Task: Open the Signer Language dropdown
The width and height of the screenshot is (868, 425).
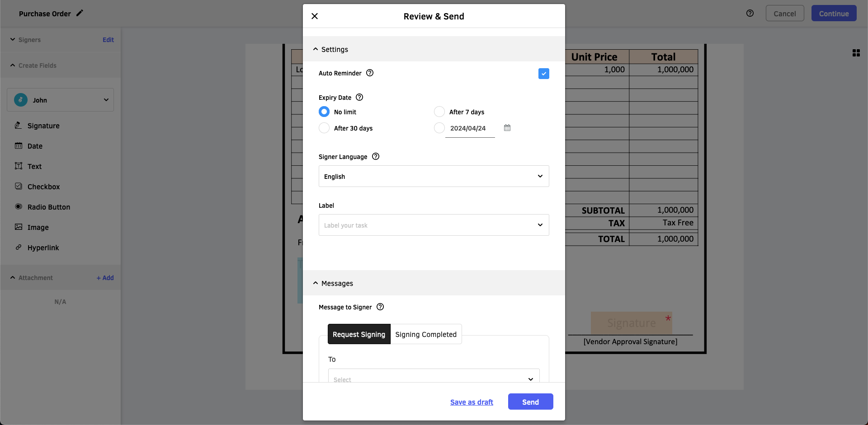Action: click(x=434, y=176)
